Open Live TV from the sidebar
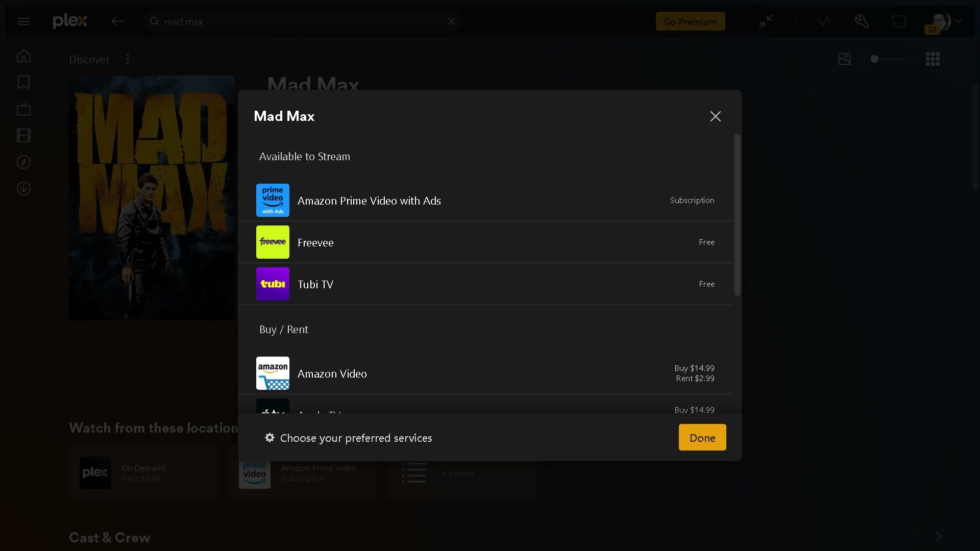This screenshot has height=551, width=980. (23, 109)
